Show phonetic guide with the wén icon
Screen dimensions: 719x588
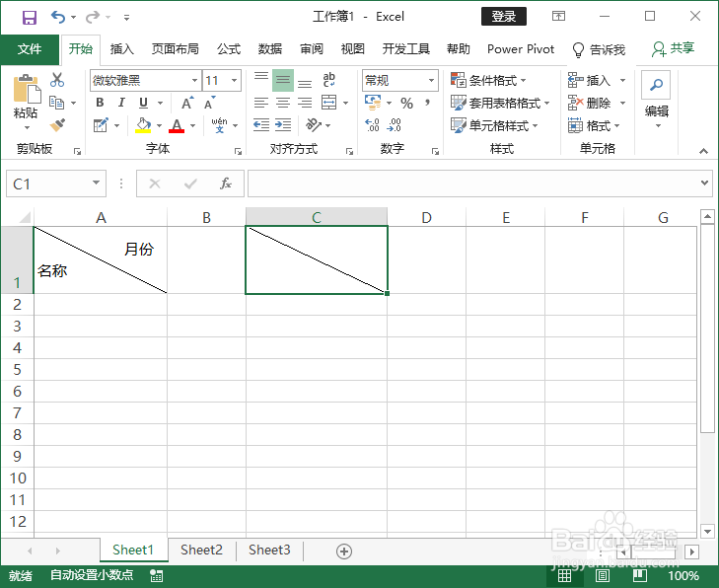219,124
